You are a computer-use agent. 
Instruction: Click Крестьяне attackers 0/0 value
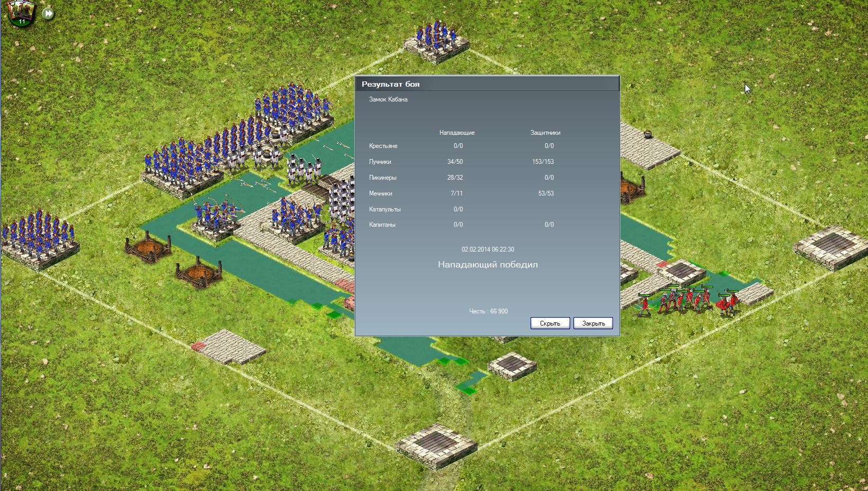tap(458, 146)
